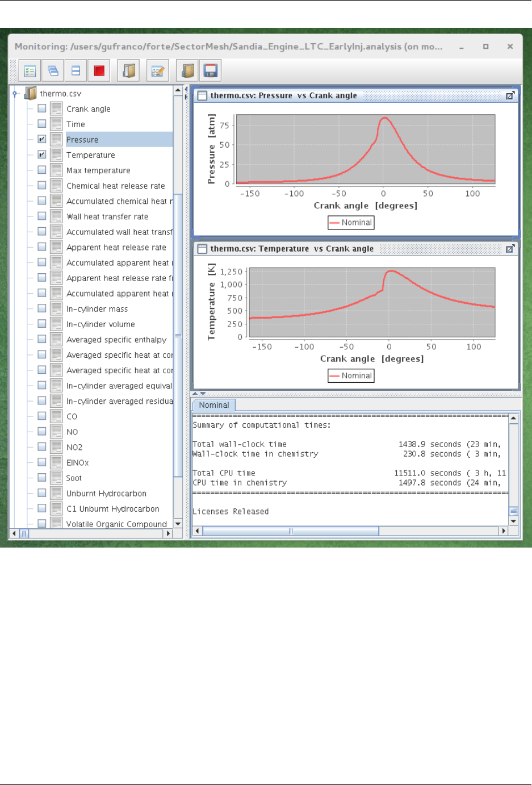Switch to the Nominal log tab
Image resolution: width=532 pixels, height=785 pixels.
[213, 405]
